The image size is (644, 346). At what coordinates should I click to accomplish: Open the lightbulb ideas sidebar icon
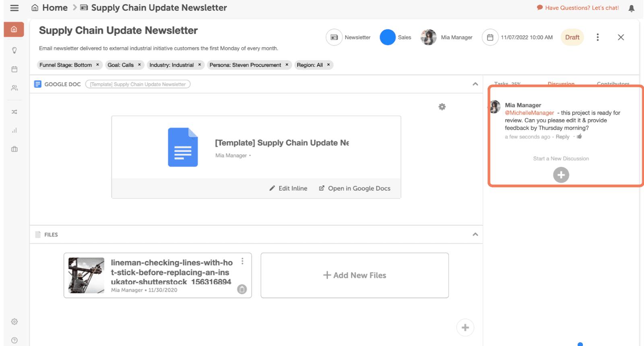click(x=14, y=50)
